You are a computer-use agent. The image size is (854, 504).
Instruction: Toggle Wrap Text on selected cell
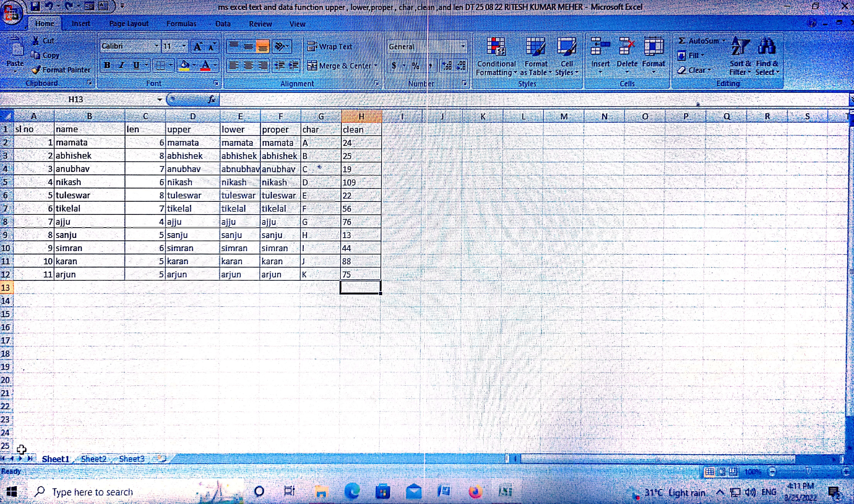coord(330,47)
